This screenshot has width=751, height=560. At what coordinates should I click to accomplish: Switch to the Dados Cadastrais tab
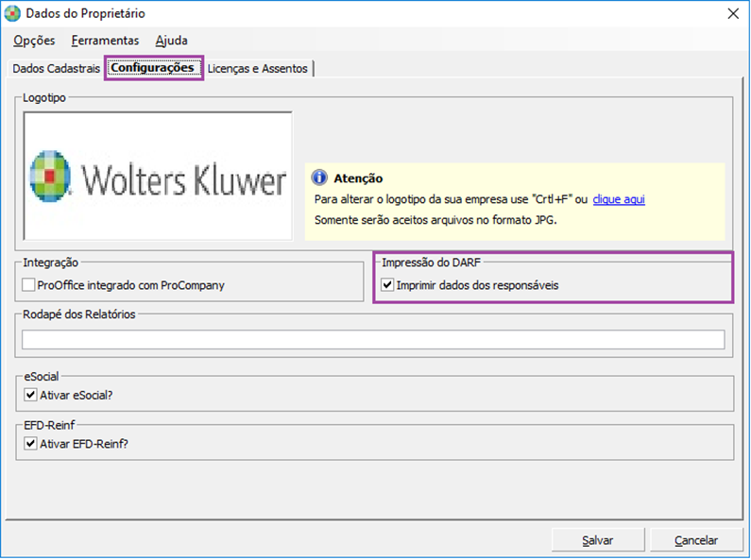pos(56,68)
